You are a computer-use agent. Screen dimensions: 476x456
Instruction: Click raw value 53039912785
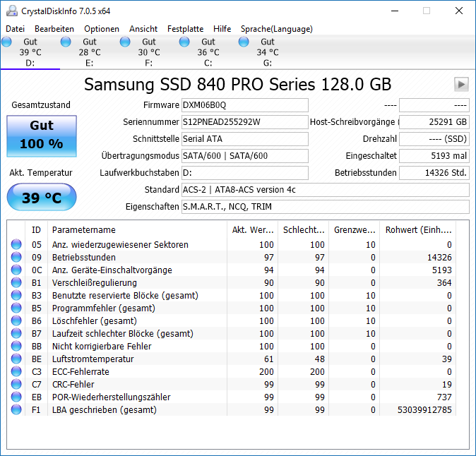click(x=424, y=410)
